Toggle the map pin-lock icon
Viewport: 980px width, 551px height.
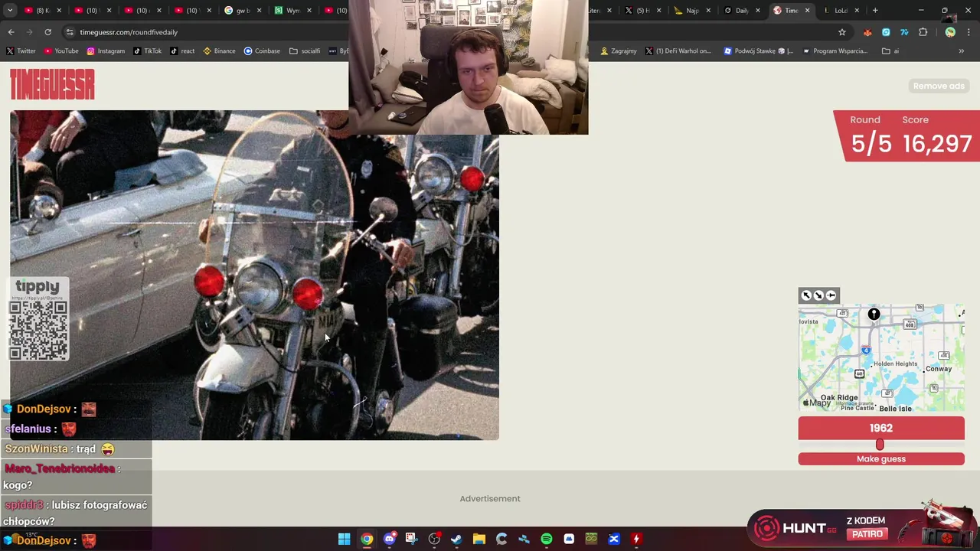(831, 295)
